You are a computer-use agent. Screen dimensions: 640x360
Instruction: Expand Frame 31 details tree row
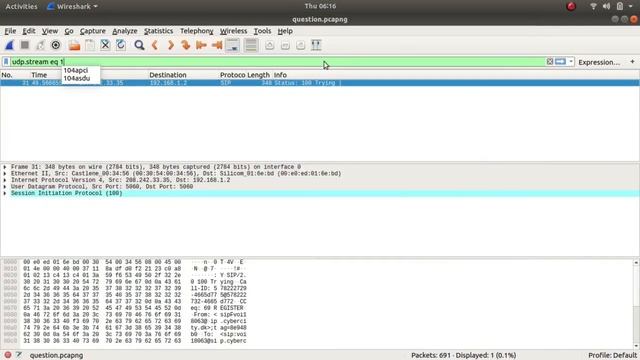[x=5, y=167]
